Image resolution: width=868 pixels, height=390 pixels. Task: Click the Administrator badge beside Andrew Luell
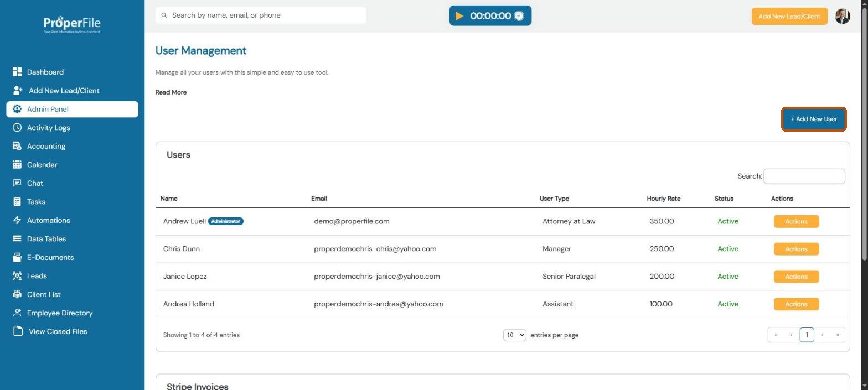226,221
